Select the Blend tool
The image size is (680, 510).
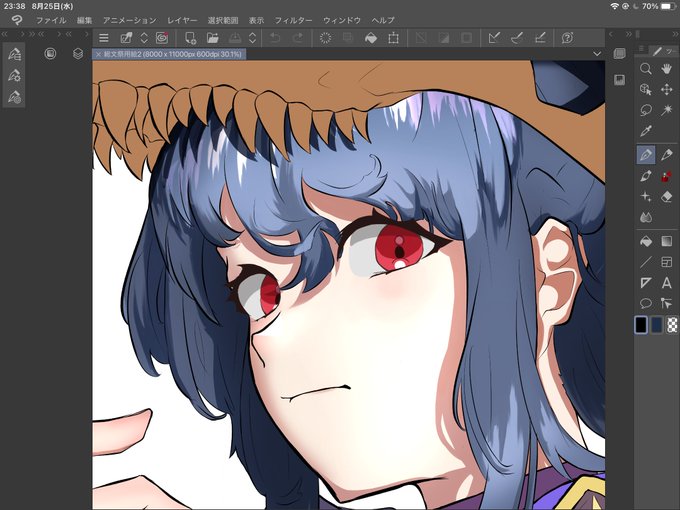(646, 217)
